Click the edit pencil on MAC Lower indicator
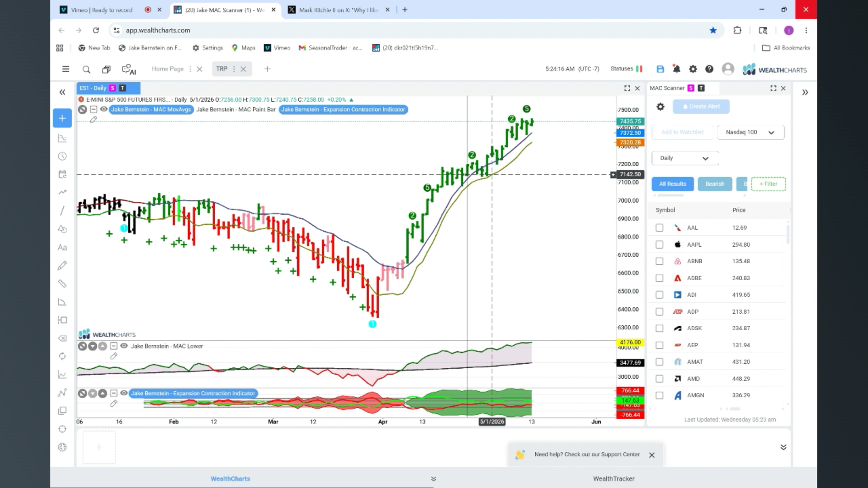The width and height of the screenshot is (868, 488). (114, 356)
